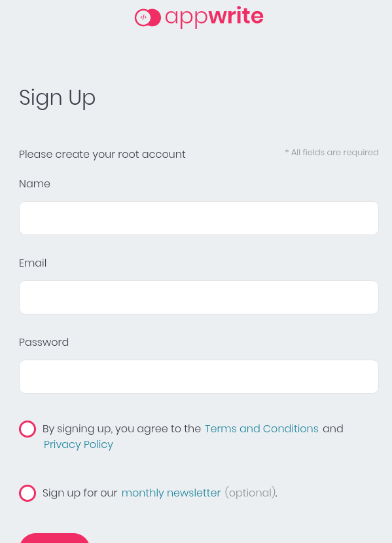Screen dimensions: 392x543
Task: Enable the monthly newsletter checkbox
Action: (x=27, y=493)
